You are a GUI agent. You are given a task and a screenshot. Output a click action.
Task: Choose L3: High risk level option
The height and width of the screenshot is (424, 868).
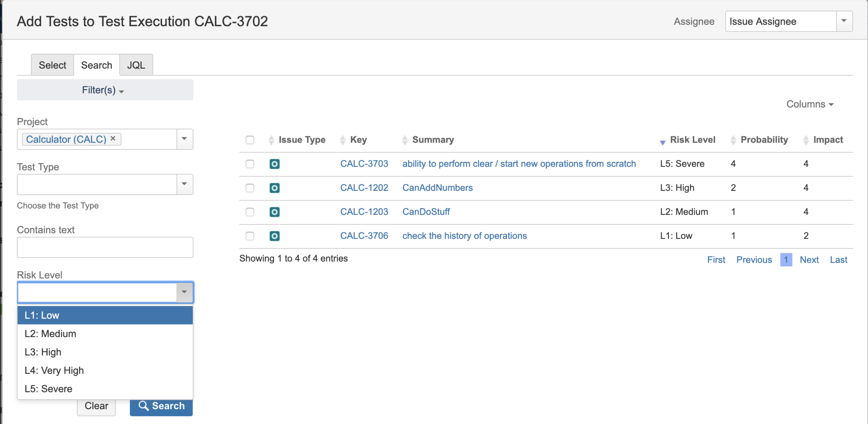tap(105, 352)
